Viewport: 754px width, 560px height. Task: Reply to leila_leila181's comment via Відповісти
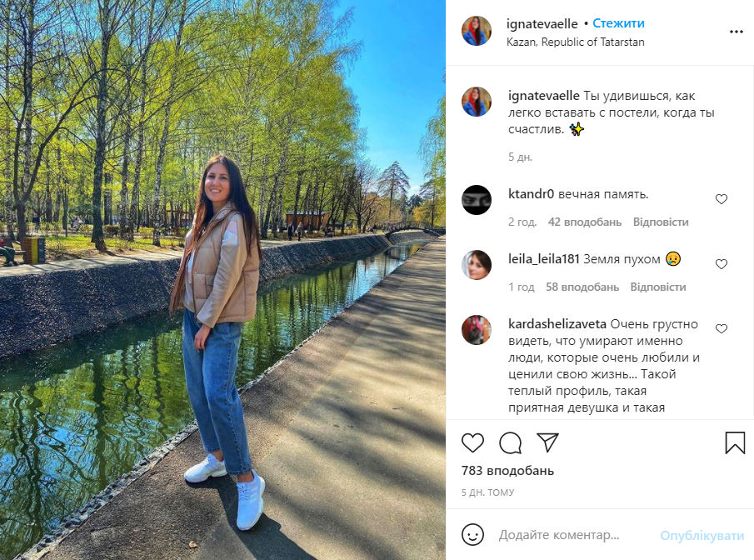658,287
